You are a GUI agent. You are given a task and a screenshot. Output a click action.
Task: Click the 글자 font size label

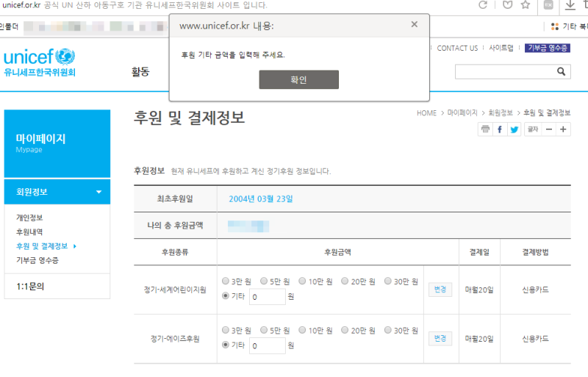coord(533,129)
